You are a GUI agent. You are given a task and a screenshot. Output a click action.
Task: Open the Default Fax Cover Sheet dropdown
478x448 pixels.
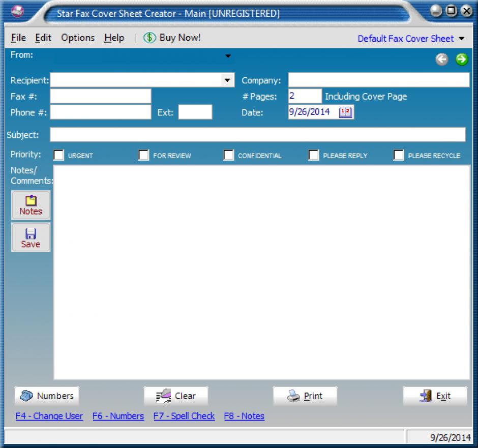tap(411, 39)
